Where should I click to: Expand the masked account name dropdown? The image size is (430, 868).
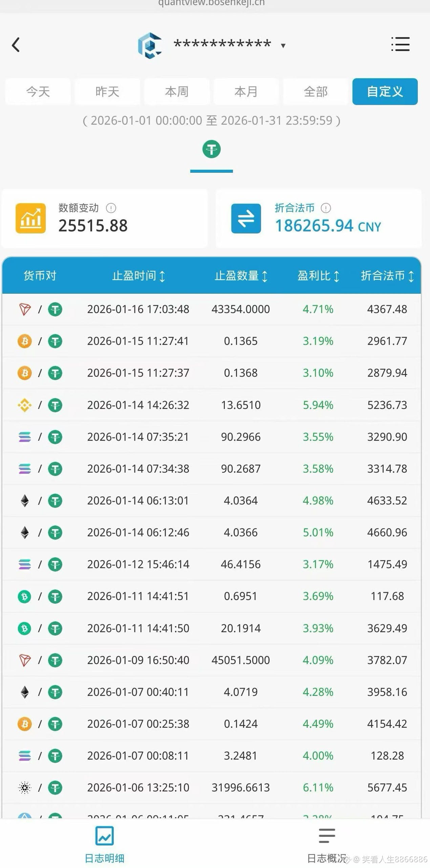click(283, 45)
